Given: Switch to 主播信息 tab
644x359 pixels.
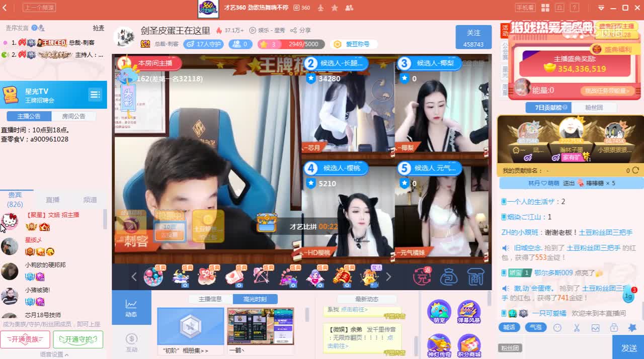Looking at the screenshot, I should 210,299.
